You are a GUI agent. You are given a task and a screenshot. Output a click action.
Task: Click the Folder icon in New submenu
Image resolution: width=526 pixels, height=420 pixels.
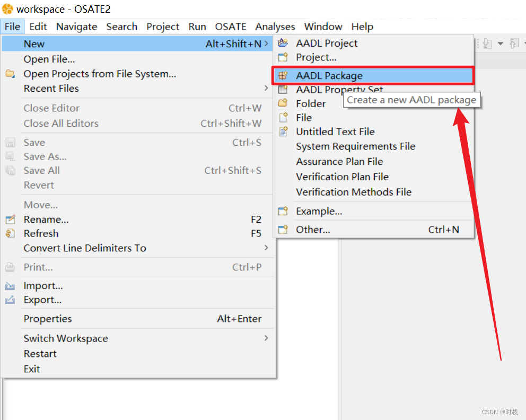283,103
